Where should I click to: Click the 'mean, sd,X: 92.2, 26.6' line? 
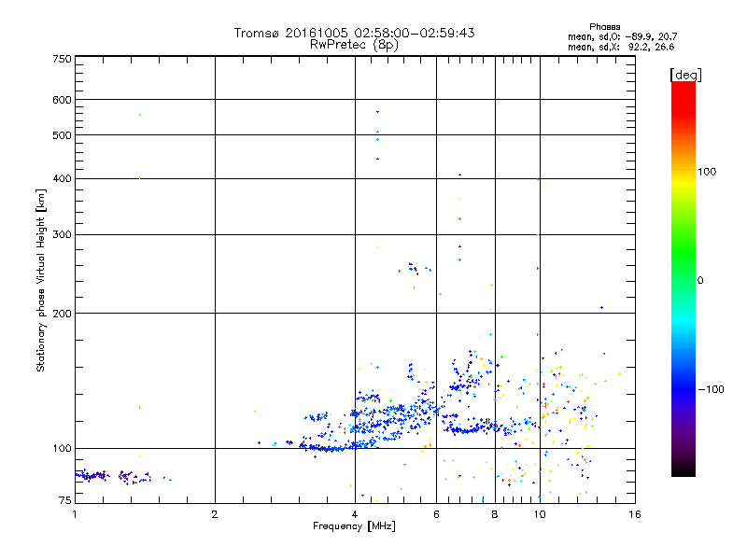(x=621, y=48)
